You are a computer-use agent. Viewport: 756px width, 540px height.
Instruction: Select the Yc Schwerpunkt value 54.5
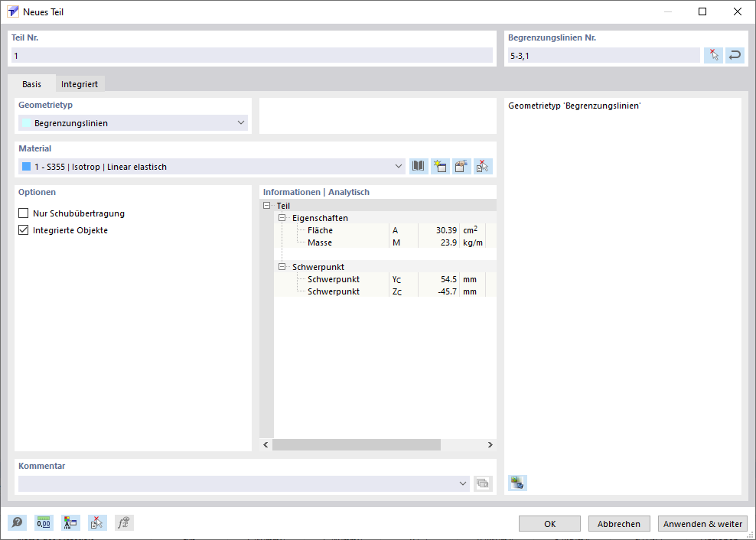click(x=448, y=279)
